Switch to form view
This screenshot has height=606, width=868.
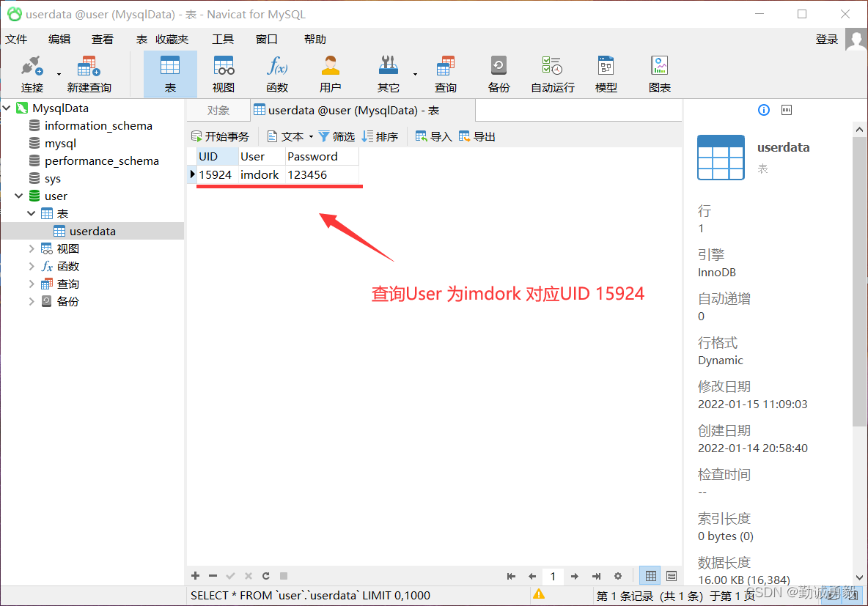(672, 576)
